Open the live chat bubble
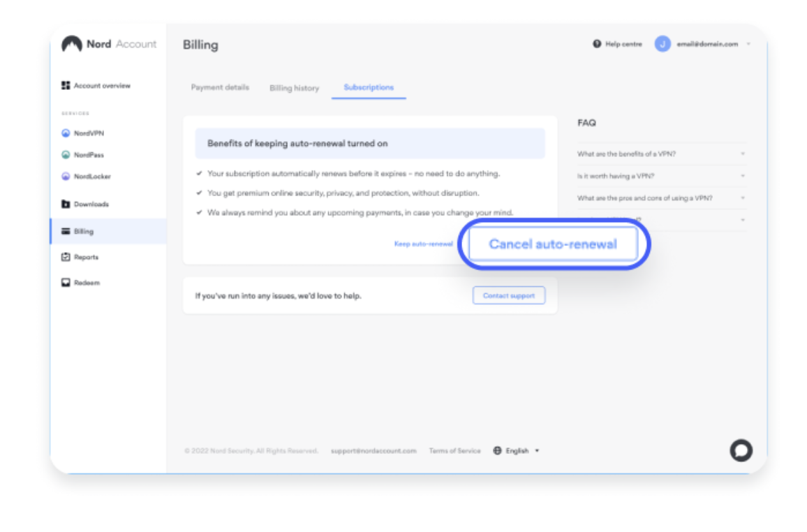 point(741,450)
